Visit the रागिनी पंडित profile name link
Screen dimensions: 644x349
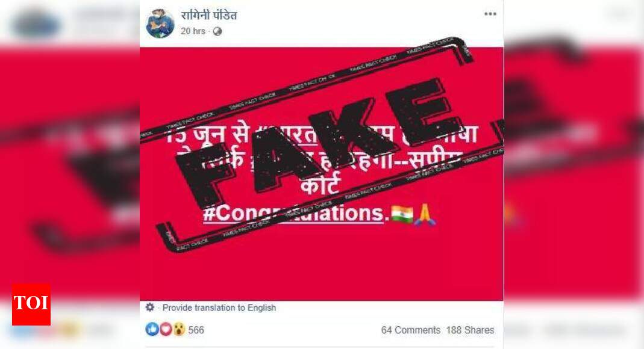point(208,15)
